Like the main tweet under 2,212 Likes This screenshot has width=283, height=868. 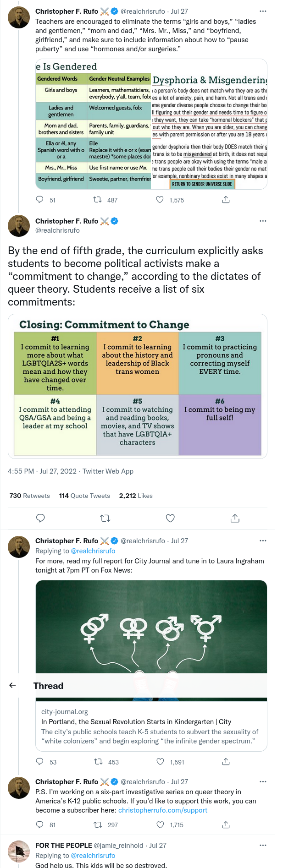click(x=170, y=518)
